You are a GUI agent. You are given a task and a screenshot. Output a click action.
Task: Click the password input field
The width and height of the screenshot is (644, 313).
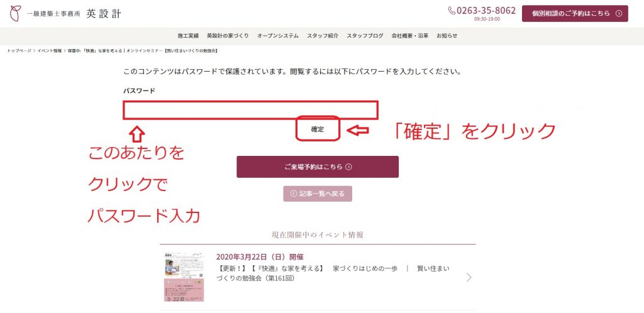(250, 111)
